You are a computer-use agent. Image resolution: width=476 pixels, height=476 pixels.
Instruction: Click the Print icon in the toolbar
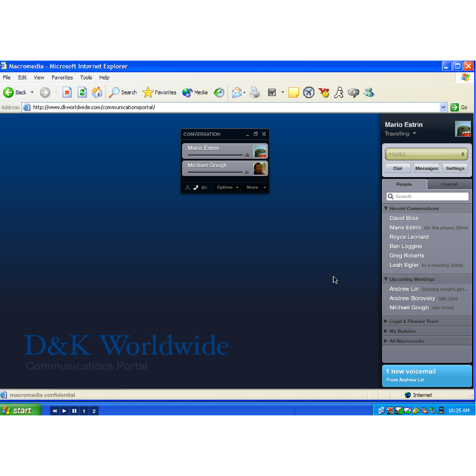[255, 92]
